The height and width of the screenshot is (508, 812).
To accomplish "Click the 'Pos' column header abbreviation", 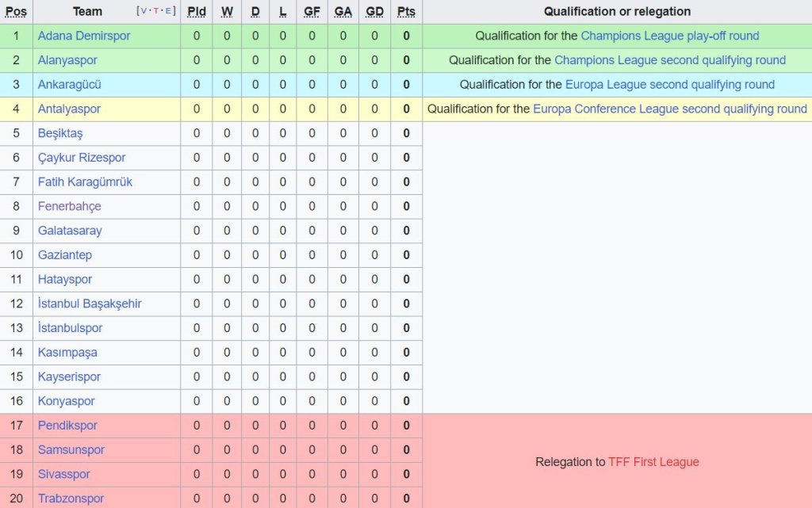I will click(16, 12).
